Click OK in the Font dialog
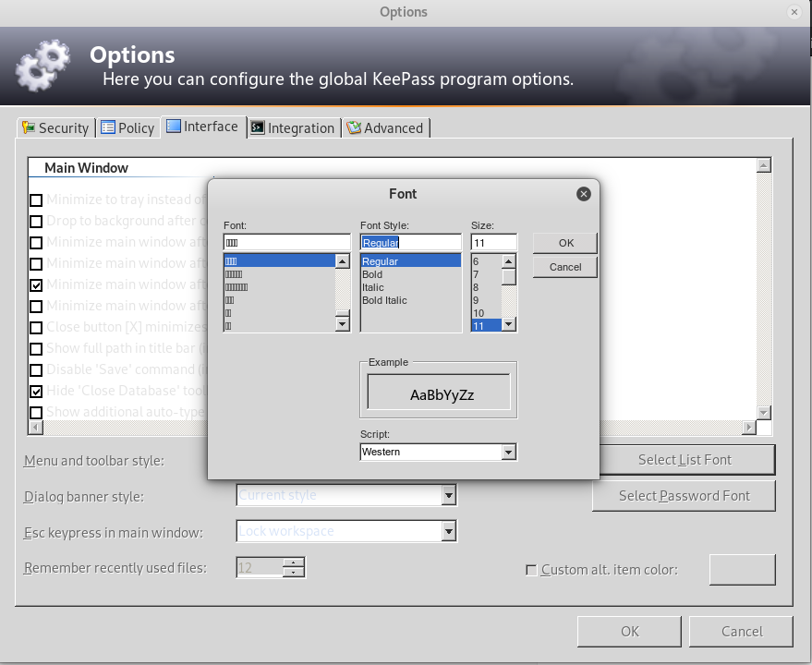812x665 pixels. [565, 243]
